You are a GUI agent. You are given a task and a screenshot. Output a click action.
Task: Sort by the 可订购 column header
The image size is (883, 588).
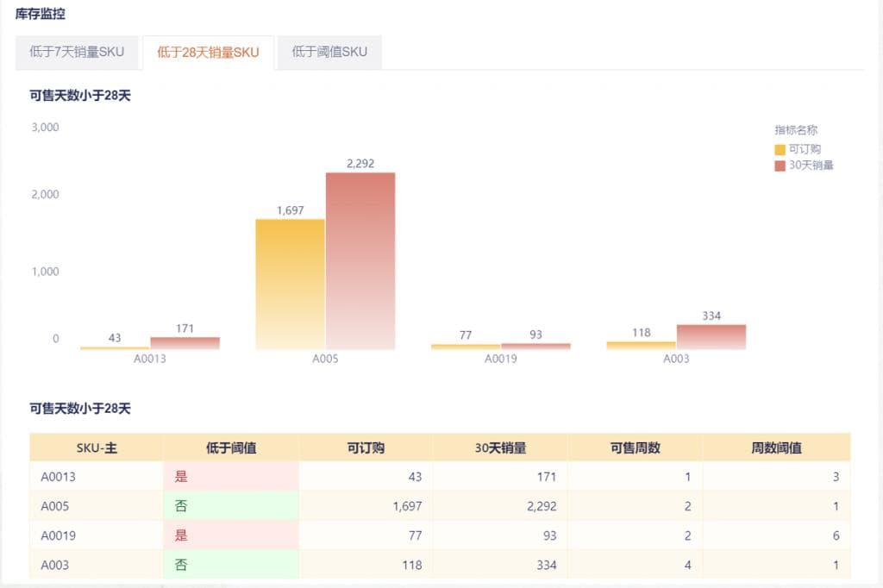pyautogui.click(x=366, y=447)
